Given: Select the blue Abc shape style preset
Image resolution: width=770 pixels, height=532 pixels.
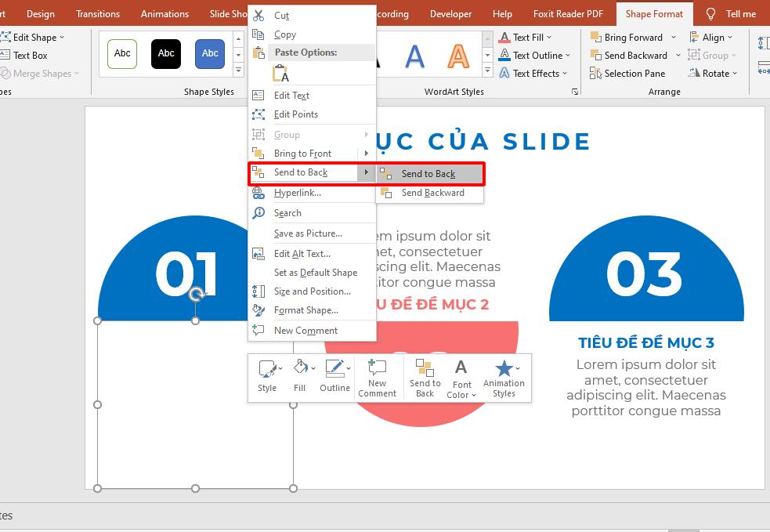Looking at the screenshot, I should [x=210, y=53].
